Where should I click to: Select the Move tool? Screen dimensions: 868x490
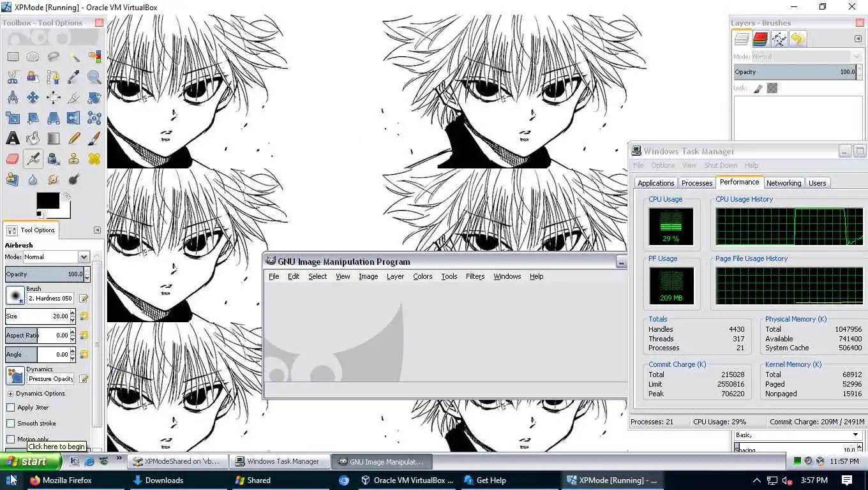point(33,98)
